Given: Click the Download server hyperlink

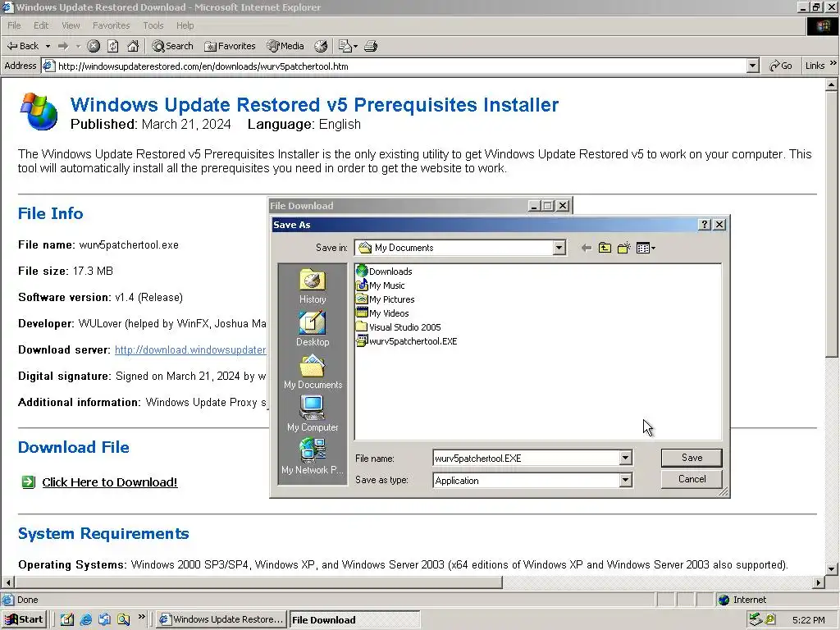Looking at the screenshot, I should [190, 349].
